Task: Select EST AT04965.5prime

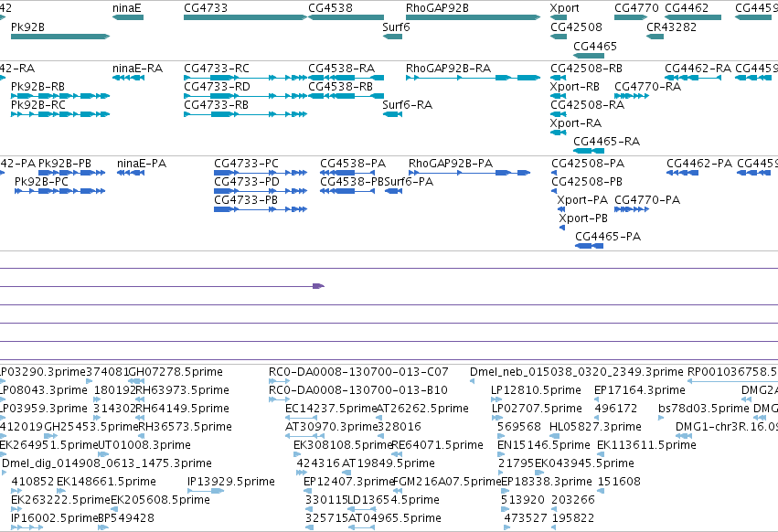Action: (395, 518)
